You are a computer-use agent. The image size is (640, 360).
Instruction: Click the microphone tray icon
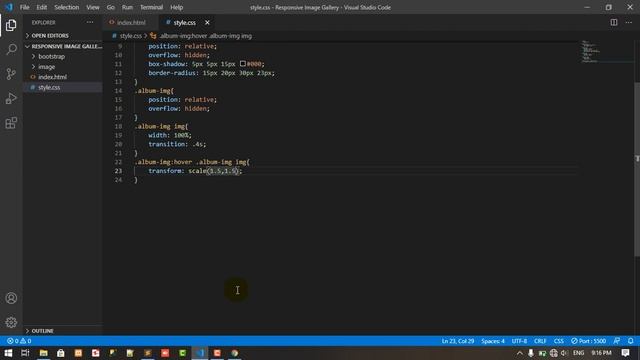click(x=531, y=353)
